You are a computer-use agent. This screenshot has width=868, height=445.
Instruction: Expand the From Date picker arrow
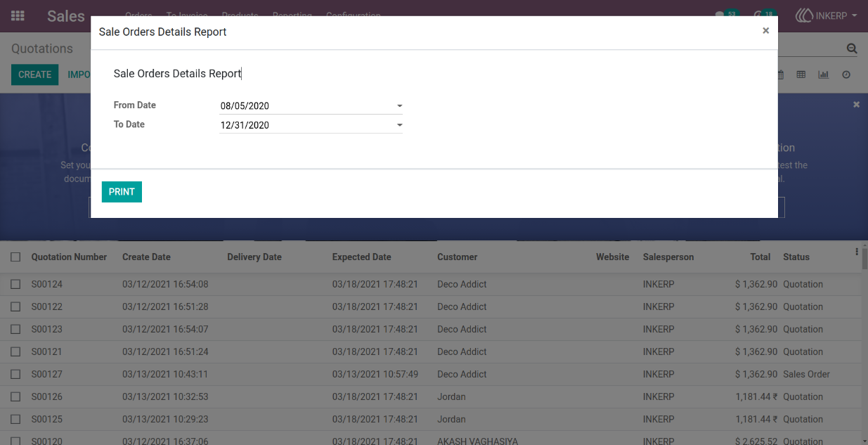coord(399,106)
